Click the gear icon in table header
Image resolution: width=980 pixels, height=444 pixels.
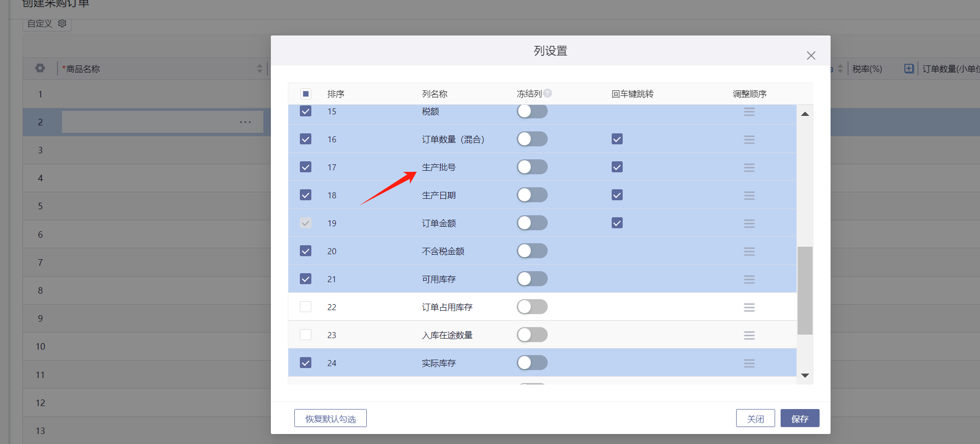point(40,68)
